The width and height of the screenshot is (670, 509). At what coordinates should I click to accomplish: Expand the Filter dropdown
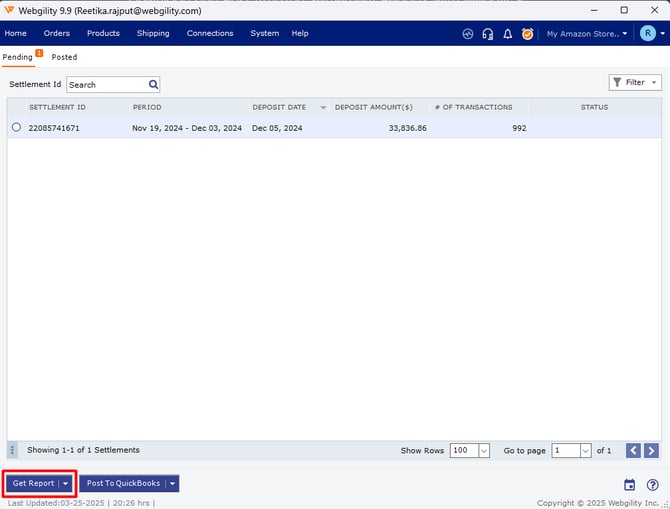[635, 83]
